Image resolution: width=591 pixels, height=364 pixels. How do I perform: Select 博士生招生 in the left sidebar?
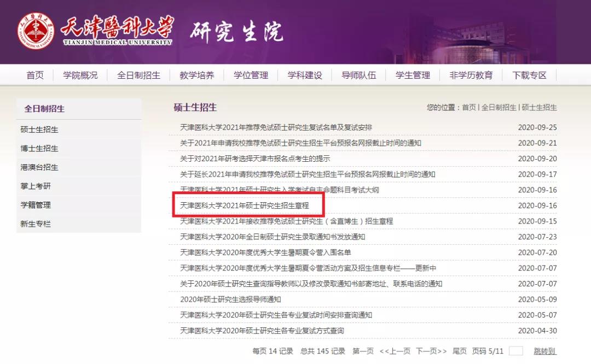[39, 148]
